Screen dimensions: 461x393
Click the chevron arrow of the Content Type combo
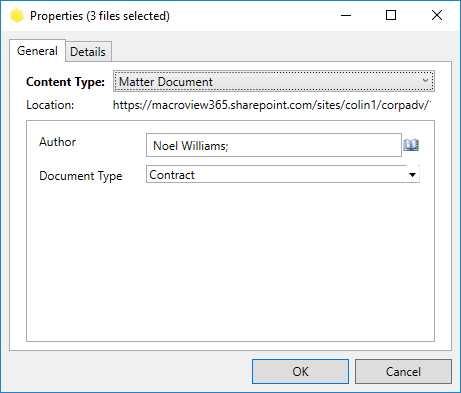pyautogui.click(x=425, y=81)
